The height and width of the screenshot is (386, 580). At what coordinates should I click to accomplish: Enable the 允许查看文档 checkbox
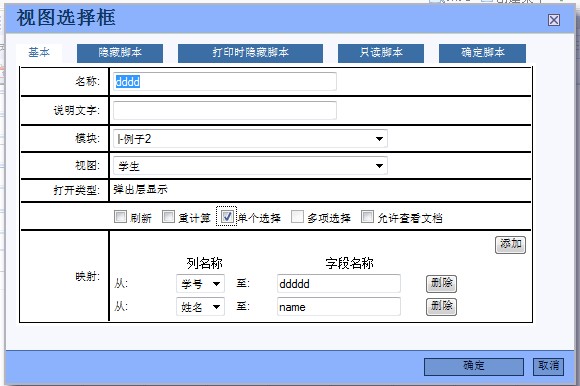click(x=367, y=217)
